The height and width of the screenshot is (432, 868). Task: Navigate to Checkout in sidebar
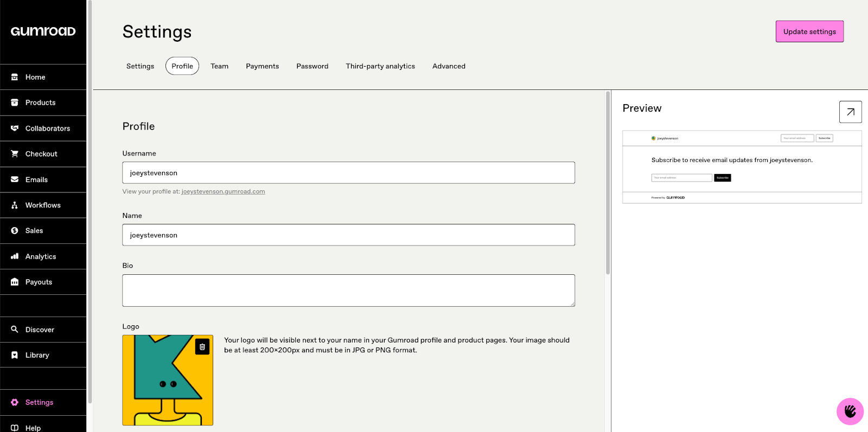(43, 154)
